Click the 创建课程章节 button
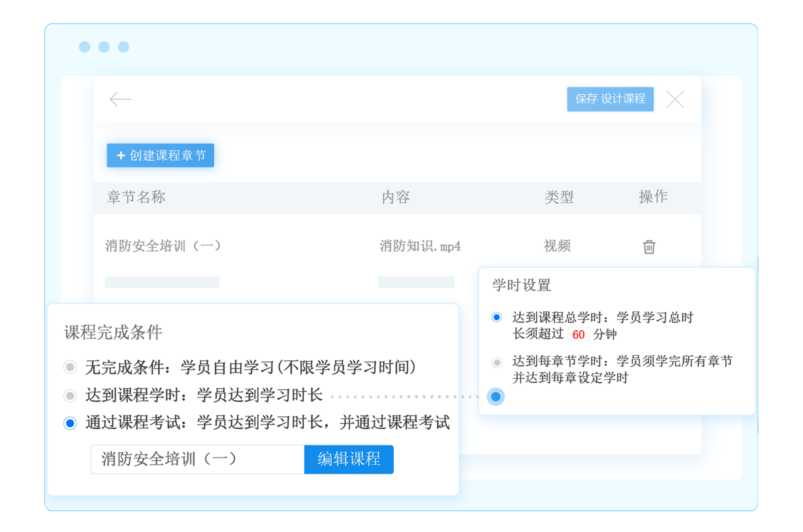Screen dimensions: 803x532 point(160,156)
